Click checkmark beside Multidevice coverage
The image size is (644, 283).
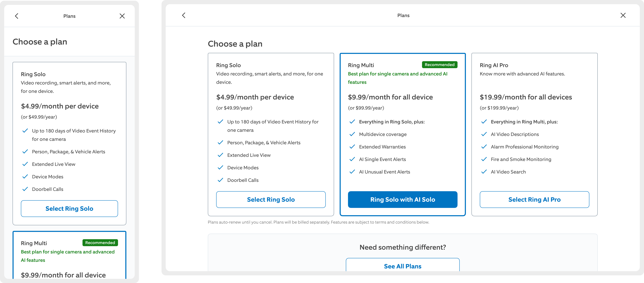352,134
